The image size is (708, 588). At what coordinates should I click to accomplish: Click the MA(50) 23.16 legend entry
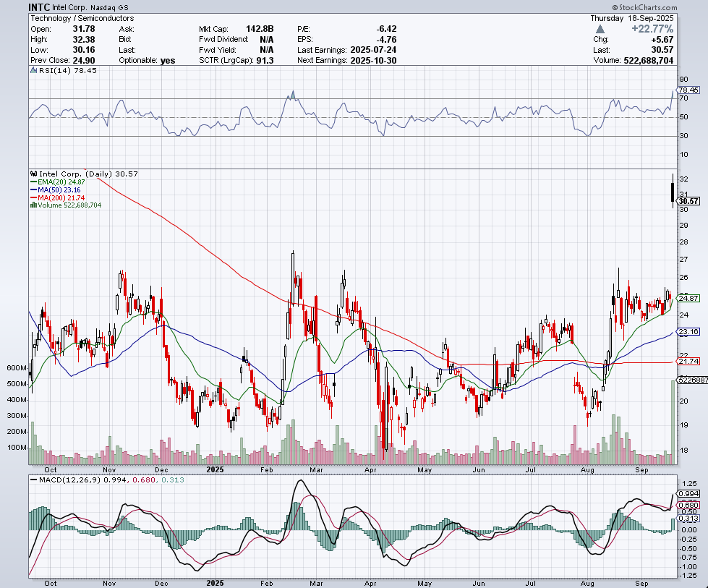[59, 190]
